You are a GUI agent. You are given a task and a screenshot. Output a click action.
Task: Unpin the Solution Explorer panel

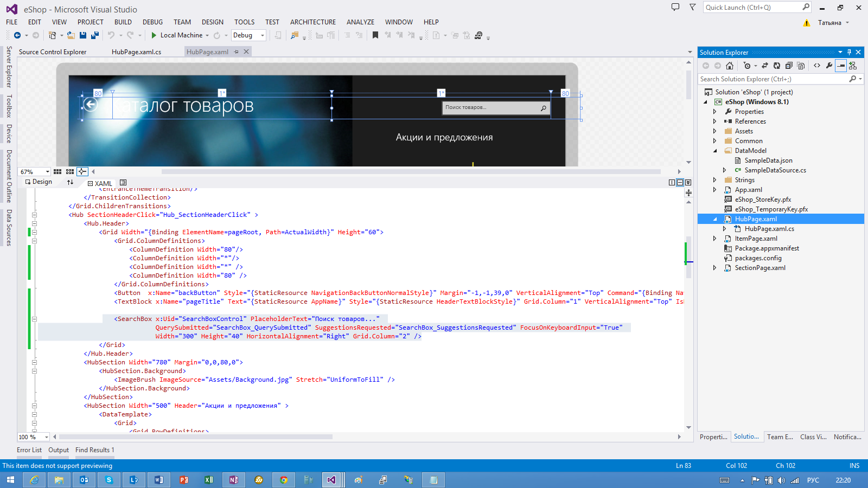[x=850, y=52]
